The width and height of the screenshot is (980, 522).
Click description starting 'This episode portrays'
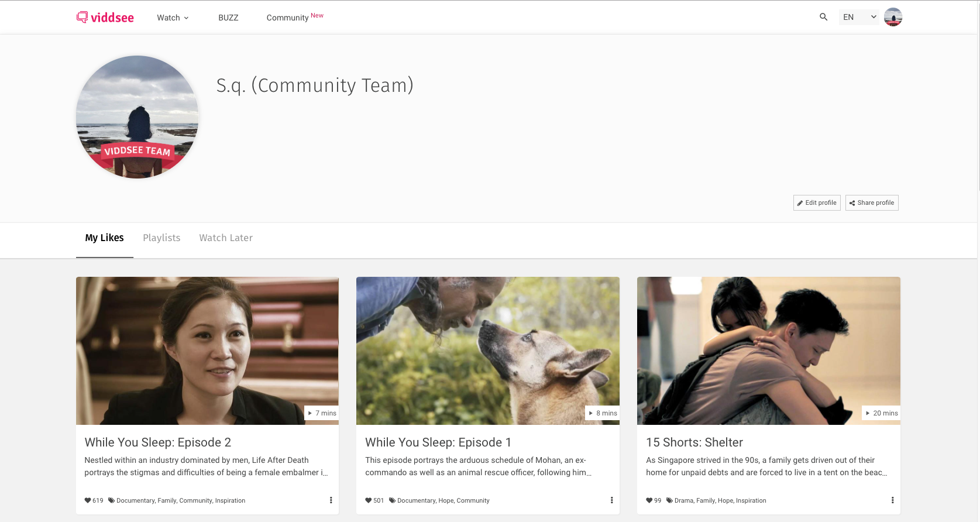pos(479,466)
